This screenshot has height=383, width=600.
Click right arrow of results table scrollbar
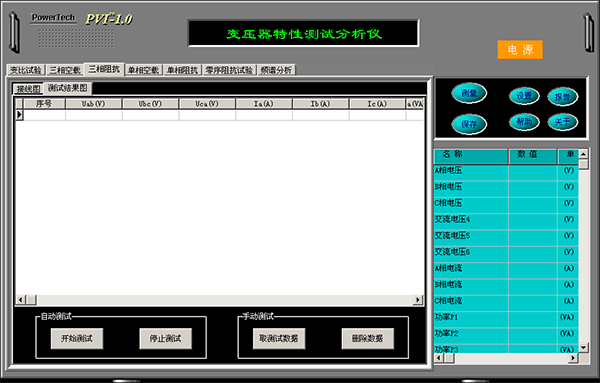[x=418, y=300]
